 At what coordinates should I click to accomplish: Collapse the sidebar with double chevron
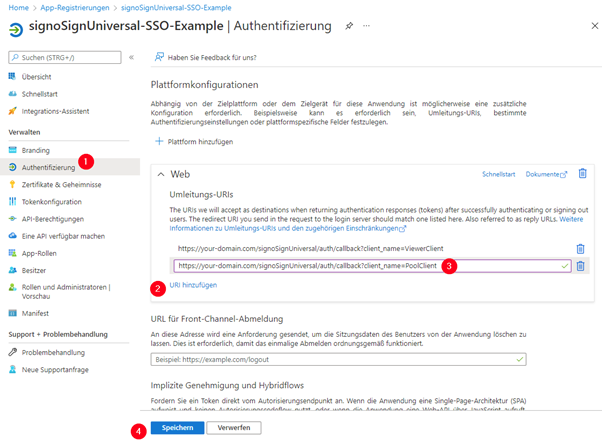131,57
